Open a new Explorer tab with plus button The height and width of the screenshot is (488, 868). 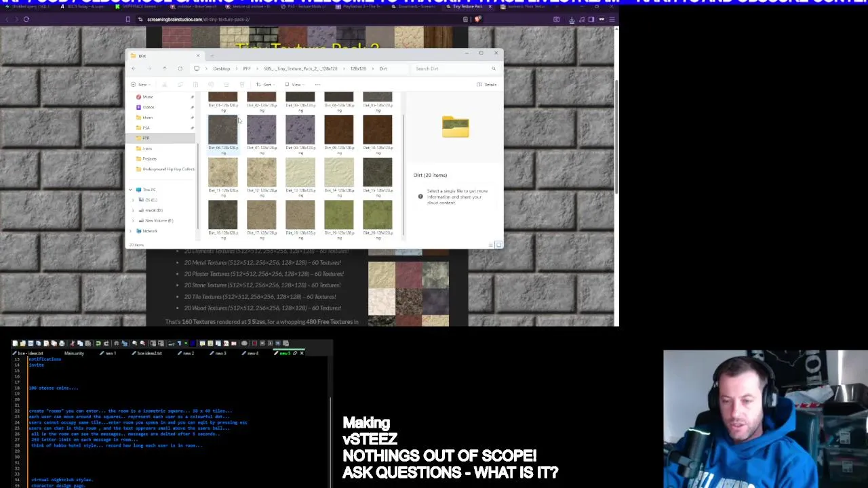[212, 56]
